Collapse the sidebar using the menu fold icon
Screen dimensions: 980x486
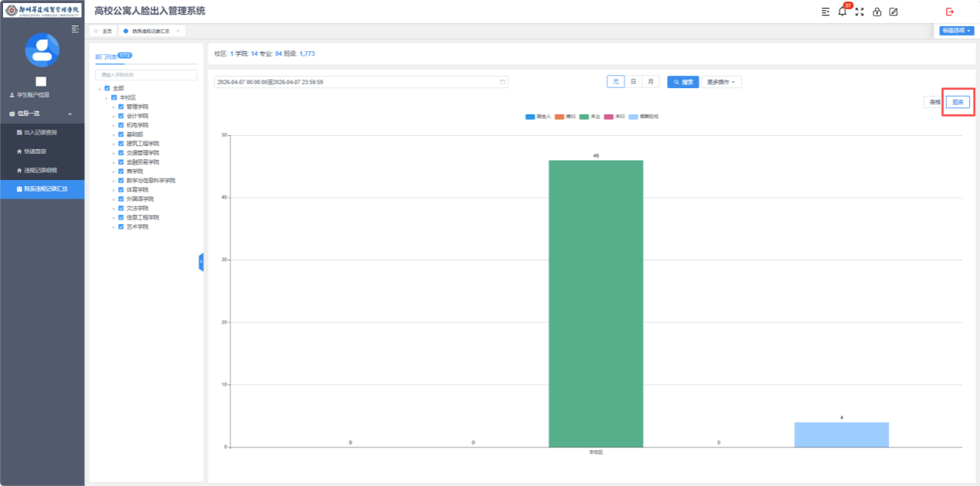tap(75, 29)
